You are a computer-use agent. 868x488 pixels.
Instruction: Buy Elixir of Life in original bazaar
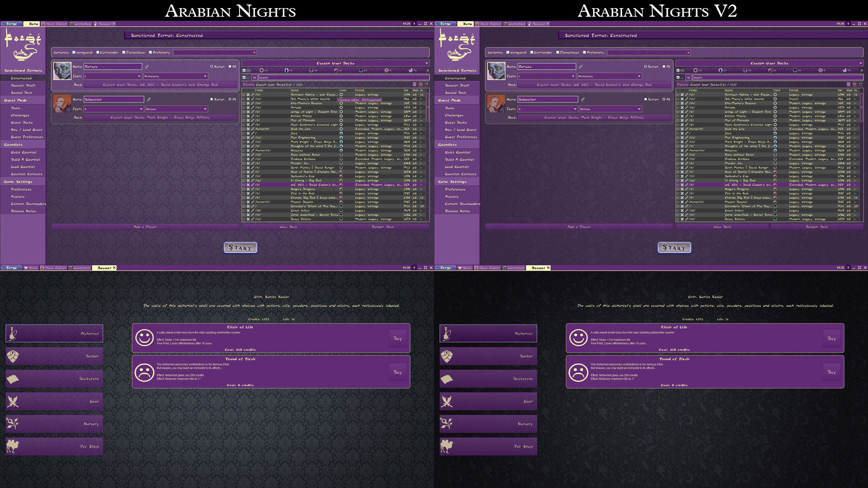point(397,338)
